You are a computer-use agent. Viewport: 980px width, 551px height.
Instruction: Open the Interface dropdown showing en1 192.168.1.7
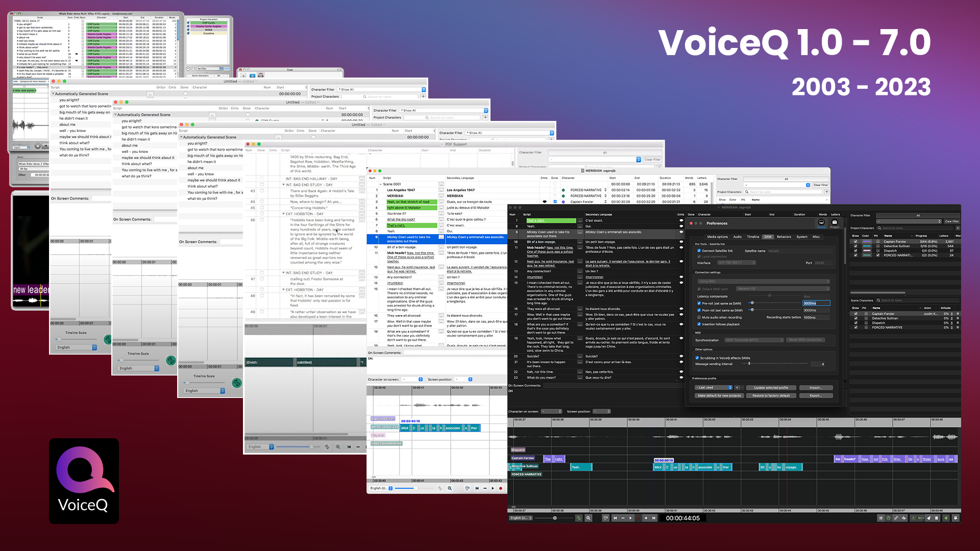737,263
